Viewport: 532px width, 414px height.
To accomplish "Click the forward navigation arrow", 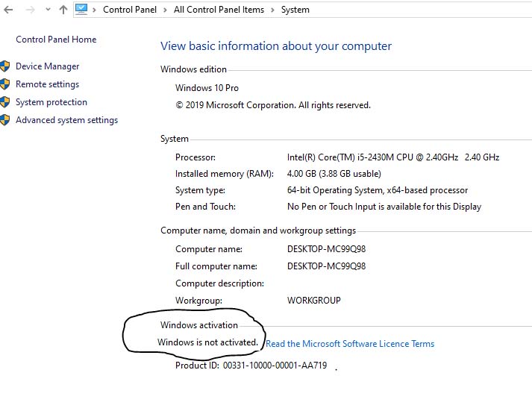I will point(30,10).
